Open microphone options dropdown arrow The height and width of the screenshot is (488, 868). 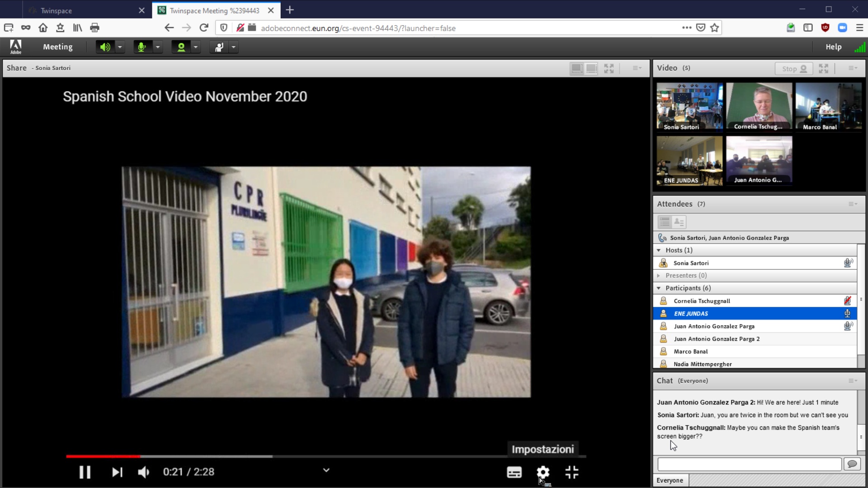coord(158,47)
